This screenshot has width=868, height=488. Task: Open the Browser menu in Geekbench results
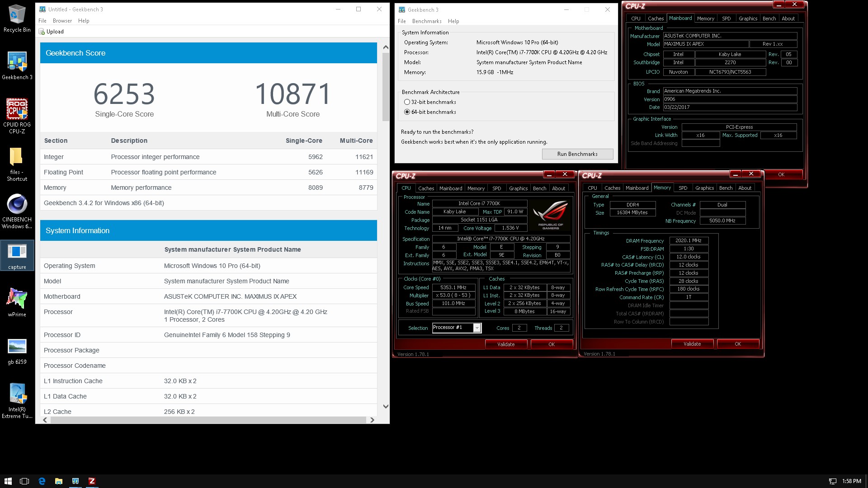pos(62,21)
